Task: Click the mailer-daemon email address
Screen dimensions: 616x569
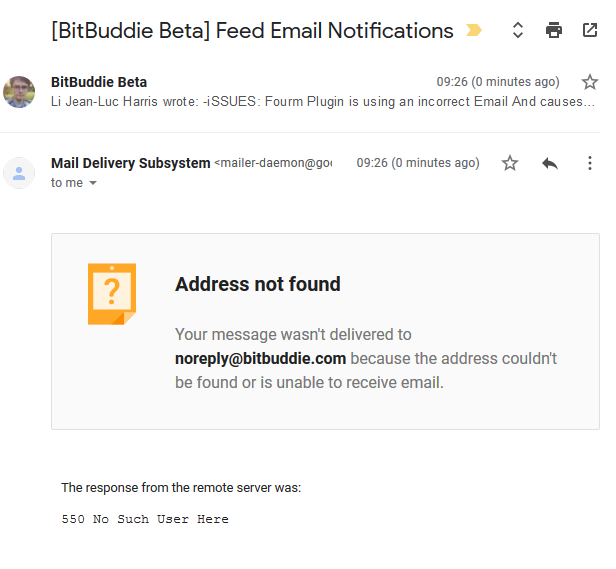Action: [x=274, y=163]
